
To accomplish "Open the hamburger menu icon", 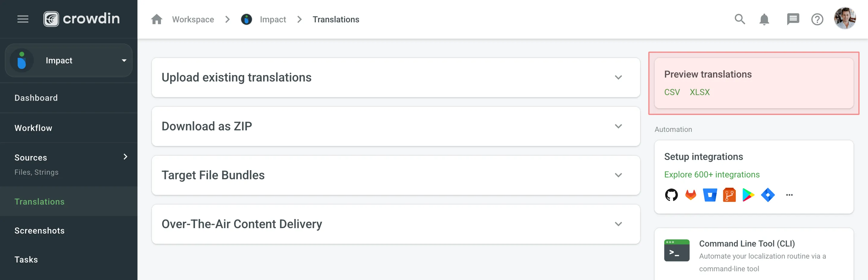I will (x=23, y=19).
